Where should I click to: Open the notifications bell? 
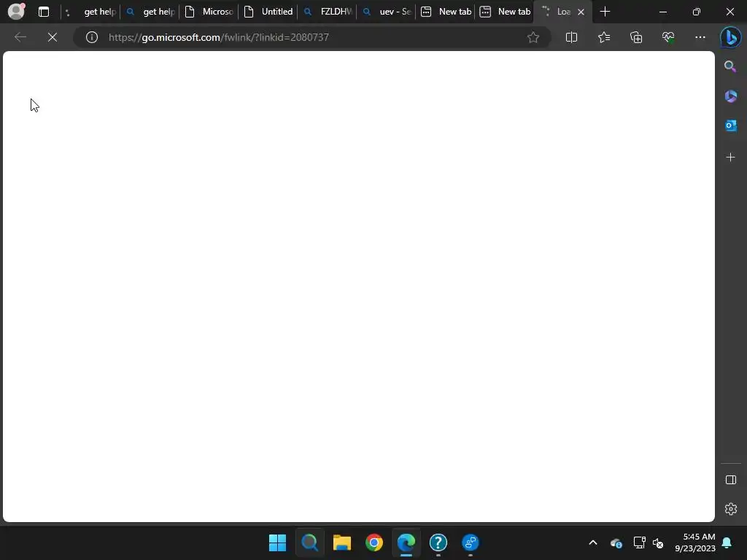click(727, 542)
